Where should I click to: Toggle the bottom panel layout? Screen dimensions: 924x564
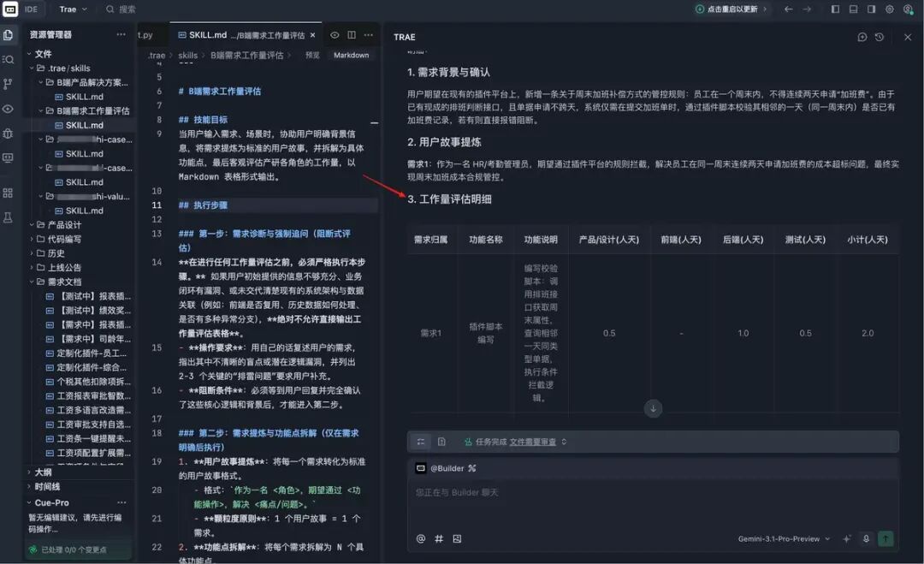pos(853,9)
